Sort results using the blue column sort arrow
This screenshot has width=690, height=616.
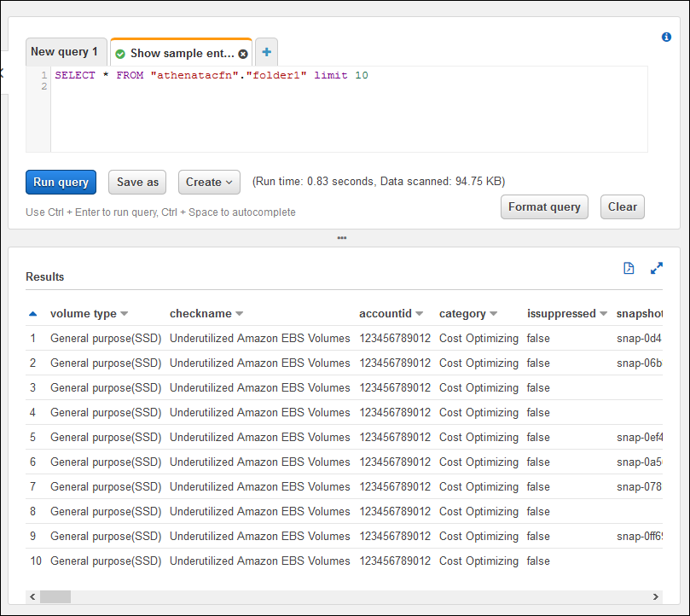pyautogui.click(x=32, y=312)
